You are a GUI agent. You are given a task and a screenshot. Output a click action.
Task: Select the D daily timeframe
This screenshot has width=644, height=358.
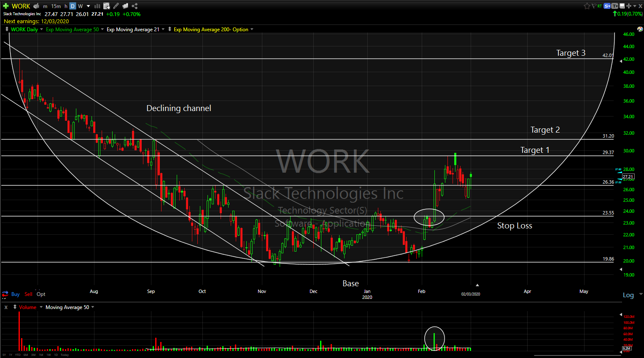[73, 6]
